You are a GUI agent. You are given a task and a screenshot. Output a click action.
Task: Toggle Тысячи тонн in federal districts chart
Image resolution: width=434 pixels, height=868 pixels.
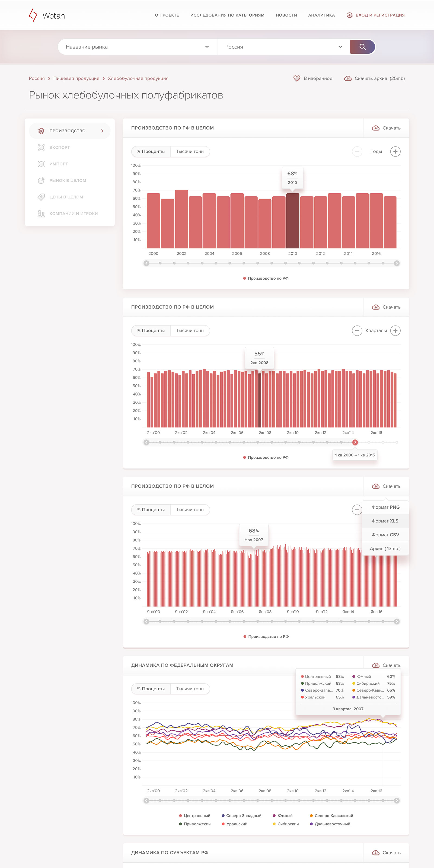click(x=190, y=689)
